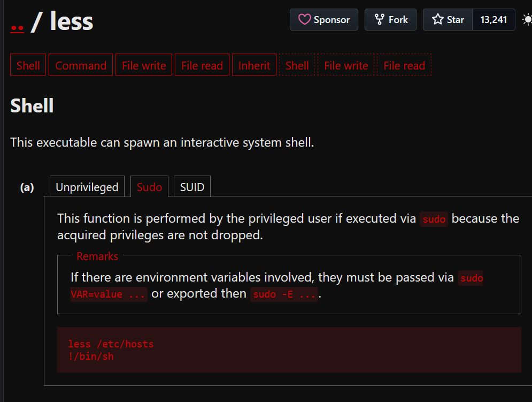Click the Star outline icon
This screenshot has width=532, height=402.
pos(438,19)
